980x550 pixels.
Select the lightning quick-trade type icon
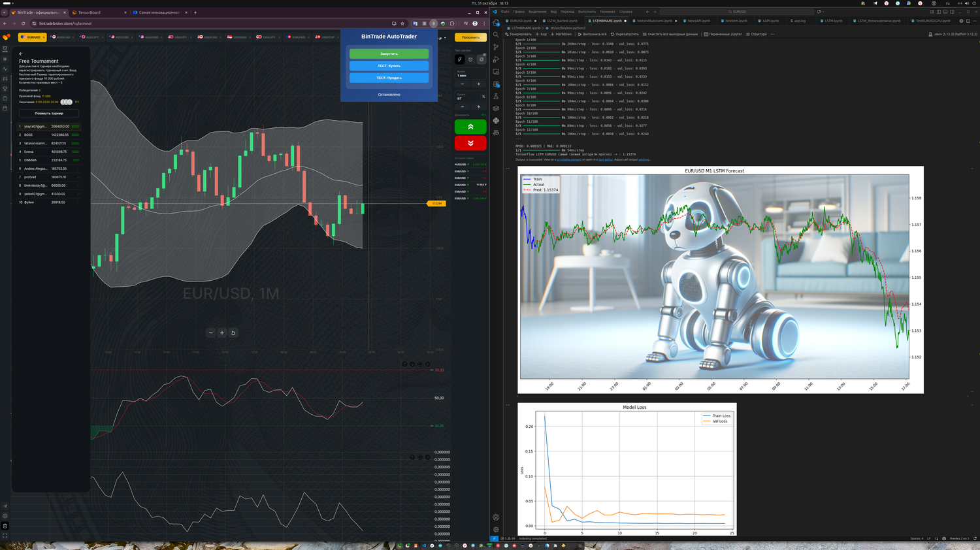[460, 59]
